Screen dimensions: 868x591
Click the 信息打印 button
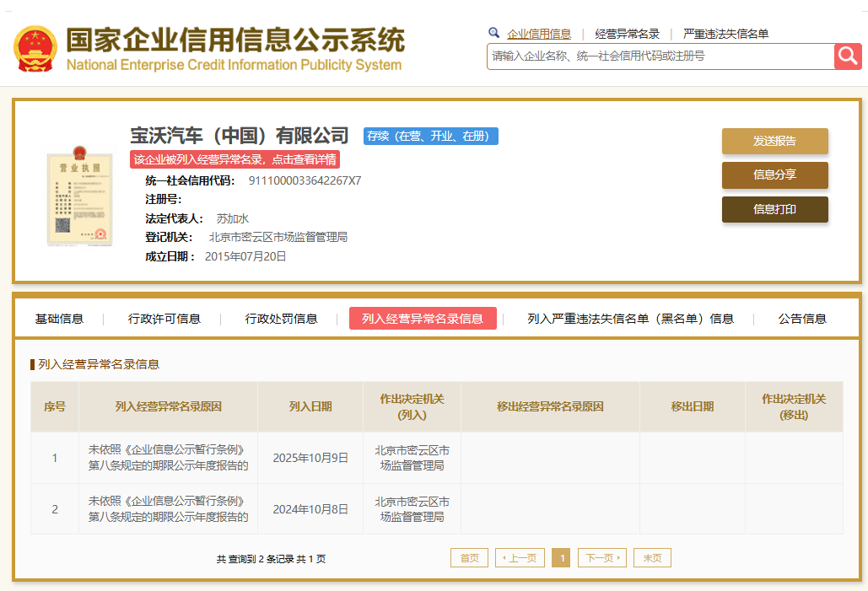tap(774, 209)
